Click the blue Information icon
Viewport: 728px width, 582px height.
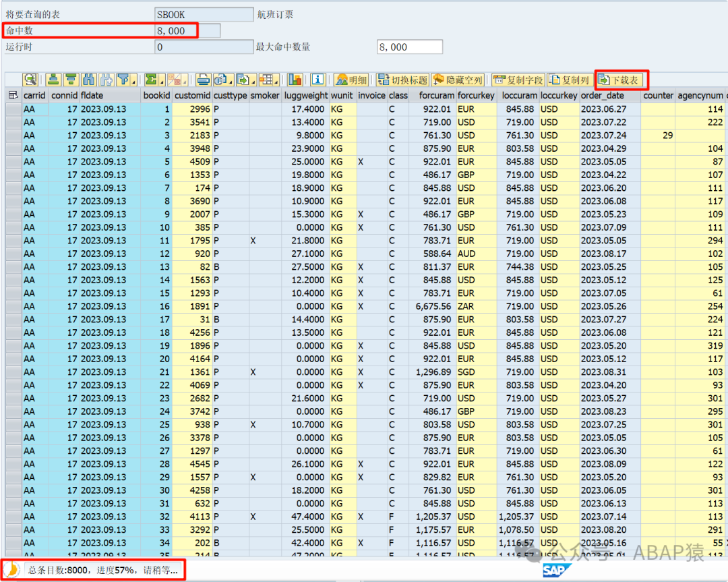pyautogui.click(x=317, y=80)
